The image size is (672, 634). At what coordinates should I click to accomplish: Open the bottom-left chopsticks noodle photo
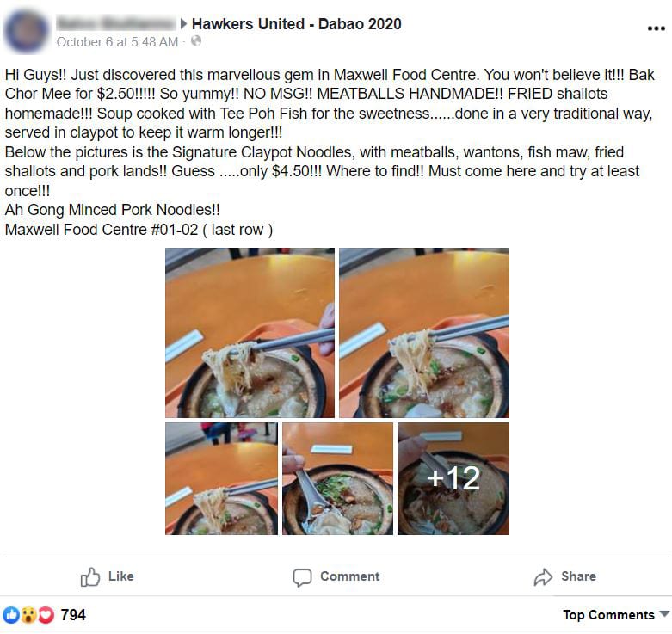[x=222, y=478]
